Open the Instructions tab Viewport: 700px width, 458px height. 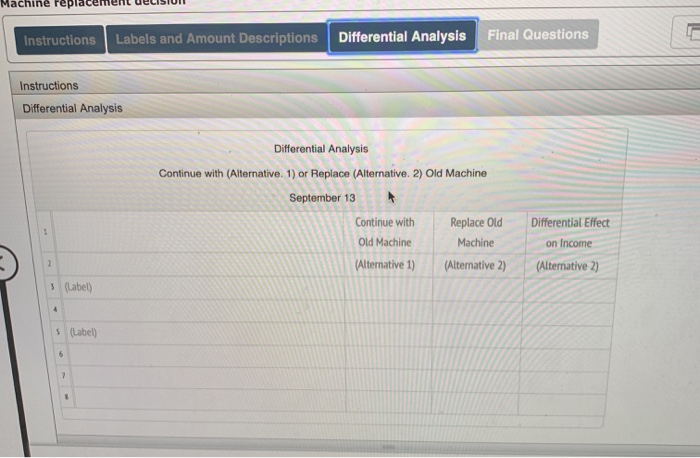59,40
